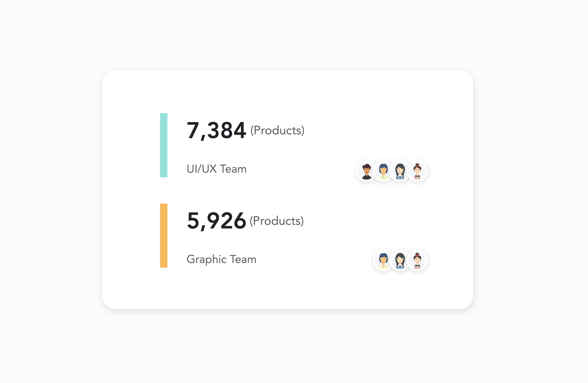588x383 pixels.
Task: Click the 5,926 product count
Action: click(216, 221)
